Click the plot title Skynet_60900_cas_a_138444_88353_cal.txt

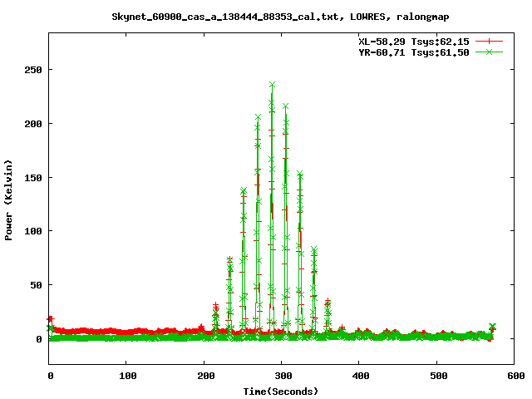pos(280,17)
